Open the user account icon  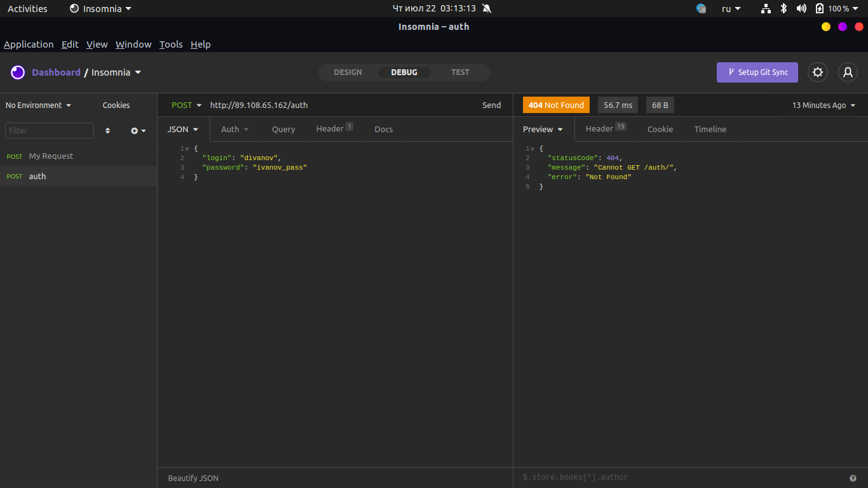(x=848, y=72)
